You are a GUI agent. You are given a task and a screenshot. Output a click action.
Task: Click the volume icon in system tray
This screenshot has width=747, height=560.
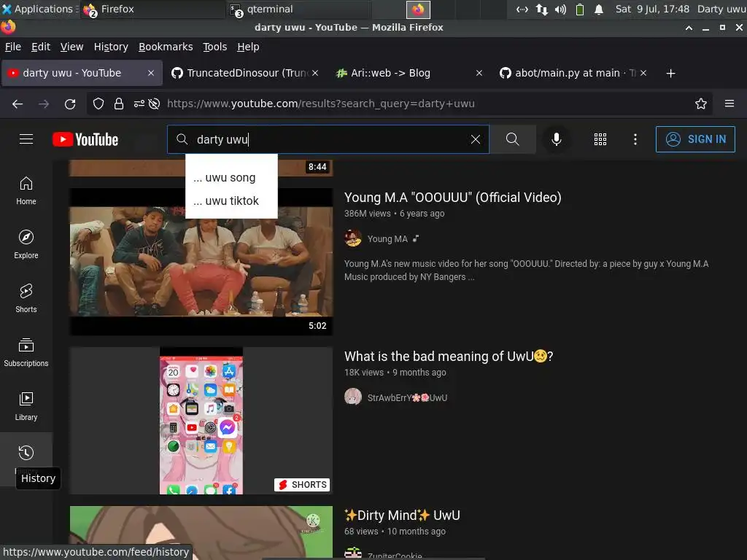(x=561, y=9)
